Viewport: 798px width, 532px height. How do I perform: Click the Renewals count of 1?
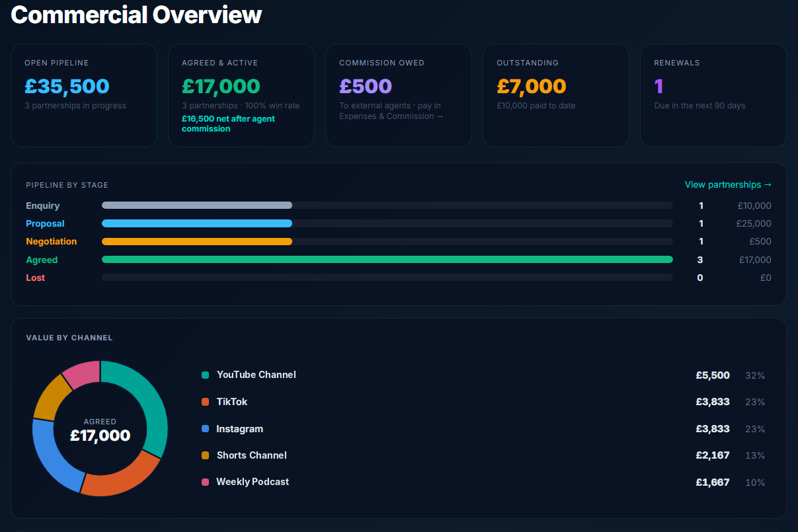tap(658, 86)
